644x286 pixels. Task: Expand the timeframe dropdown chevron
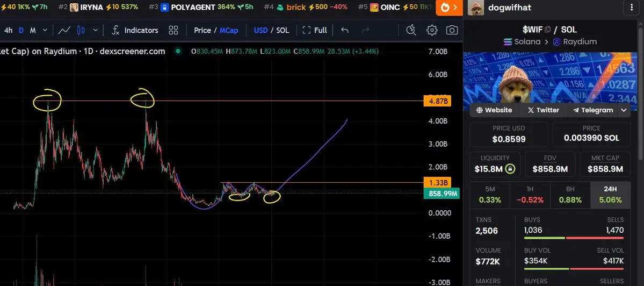tap(45, 30)
